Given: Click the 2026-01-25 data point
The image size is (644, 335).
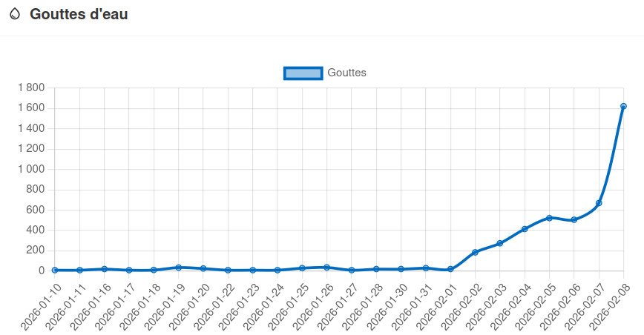Looking at the screenshot, I should pyautogui.click(x=302, y=268).
